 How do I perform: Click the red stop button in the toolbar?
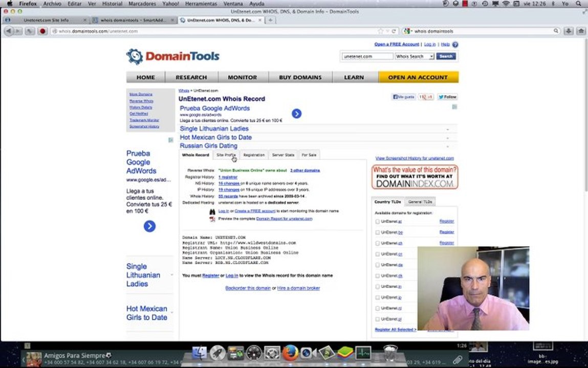pyautogui.click(x=42, y=31)
